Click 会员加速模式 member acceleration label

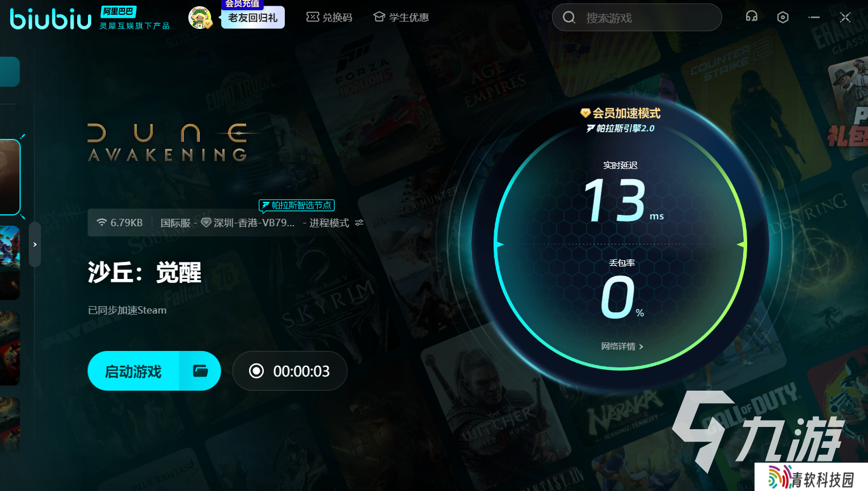pyautogui.click(x=620, y=113)
